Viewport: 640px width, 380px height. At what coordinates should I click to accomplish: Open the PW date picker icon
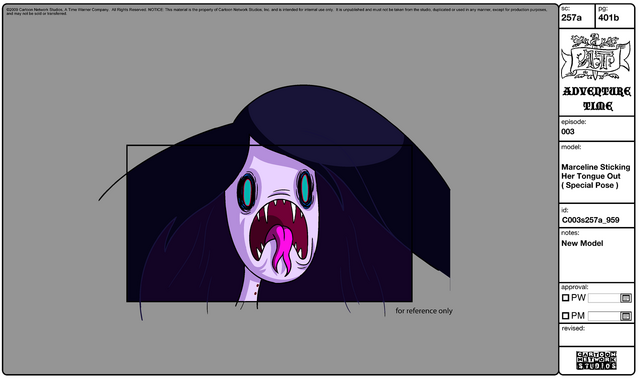pyautogui.click(x=626, y=298)
